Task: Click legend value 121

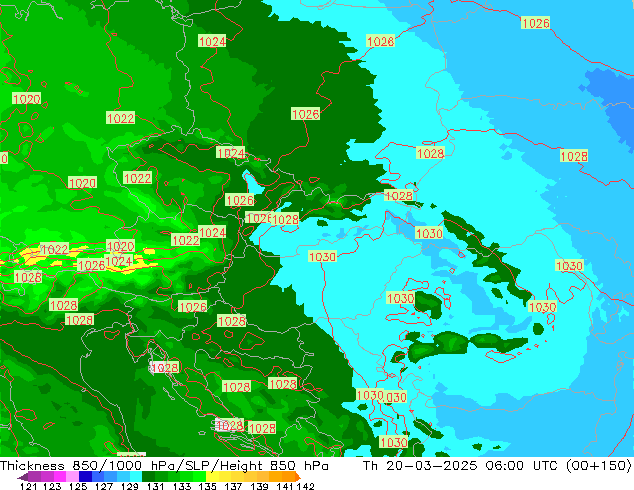Action: click(x=29, y=486)
